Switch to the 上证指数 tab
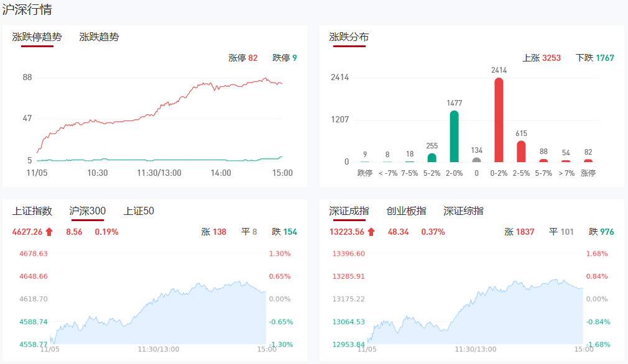This screenshot has width=628, height=364. click(32, 211)
